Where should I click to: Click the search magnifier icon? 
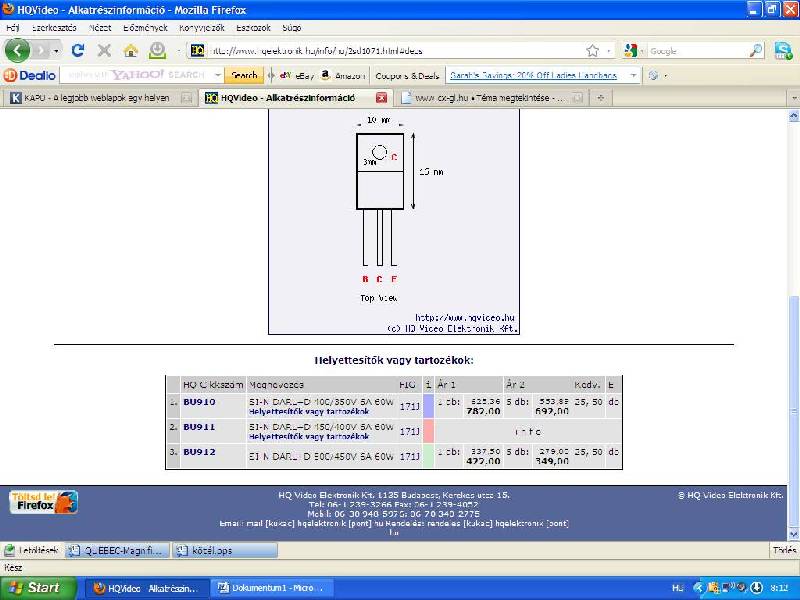tap(756, 50)
